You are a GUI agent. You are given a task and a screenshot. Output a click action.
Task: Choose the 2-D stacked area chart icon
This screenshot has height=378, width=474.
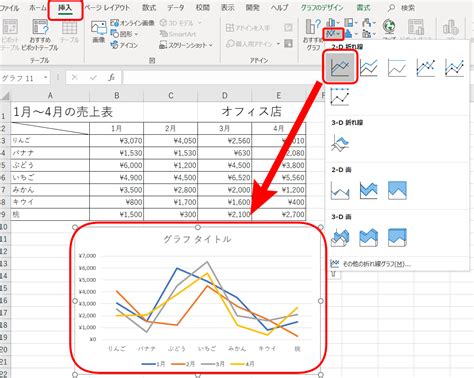[x=369, y=190]
